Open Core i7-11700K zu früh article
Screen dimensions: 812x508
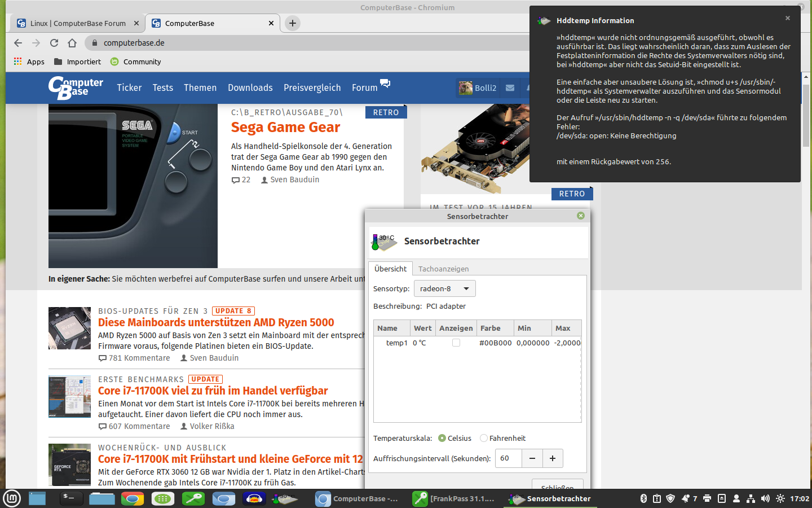coord(213,391)
